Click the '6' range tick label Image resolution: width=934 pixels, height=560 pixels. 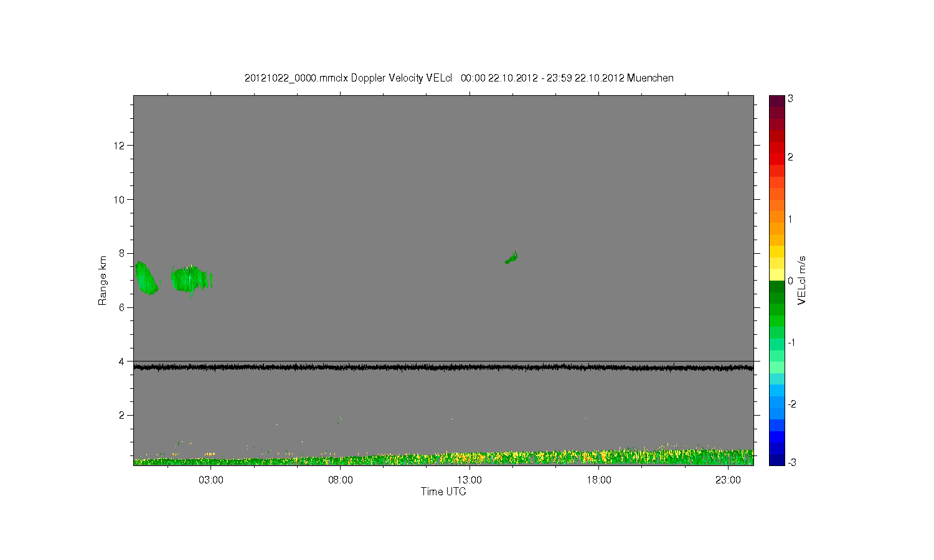123,307
